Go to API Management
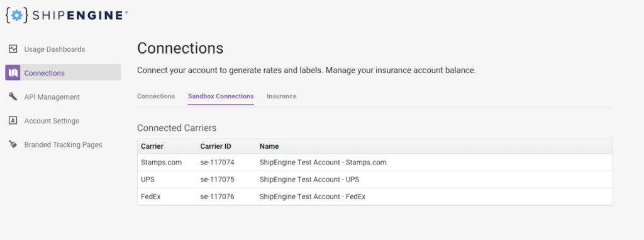Image resolution: width=644 pixels, height=240 pixels. coord(52,97)
